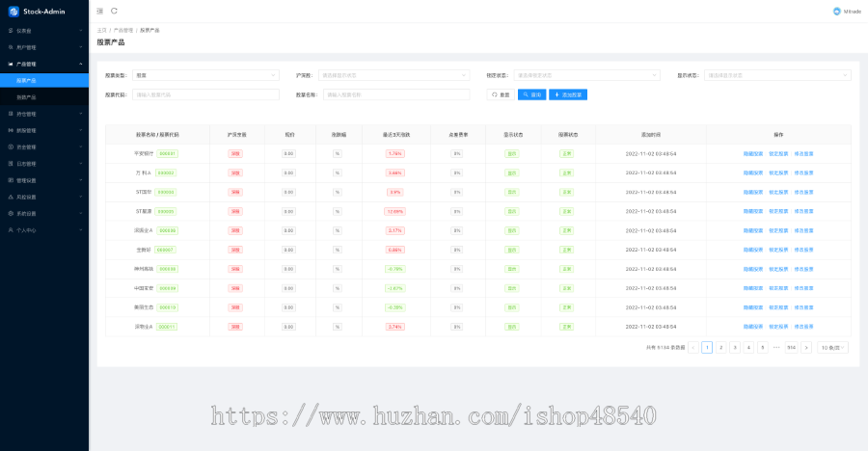Screen dimensions: 868x451
Task: Expand the 资金管理 menu chevron
Action: click(81, 146)
